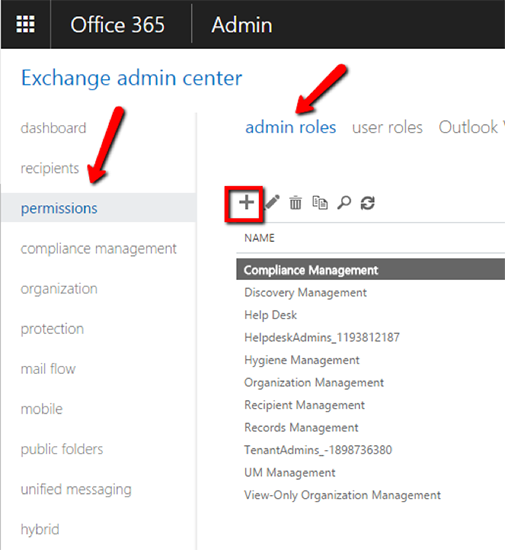Select the Compliance Management role group
505x550 pixels.
click(x=371, y=270)
